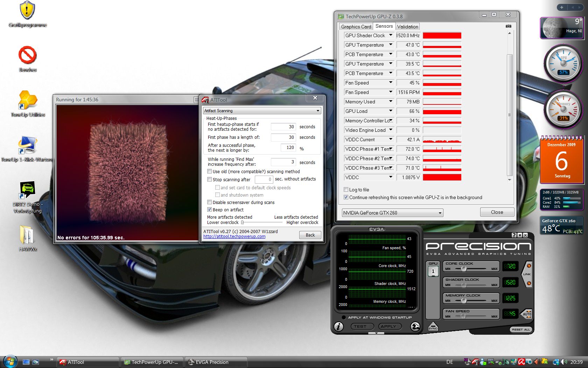
Task: Enable 'Use old (more compatible?) scanning method'
Action: [209, 171]
